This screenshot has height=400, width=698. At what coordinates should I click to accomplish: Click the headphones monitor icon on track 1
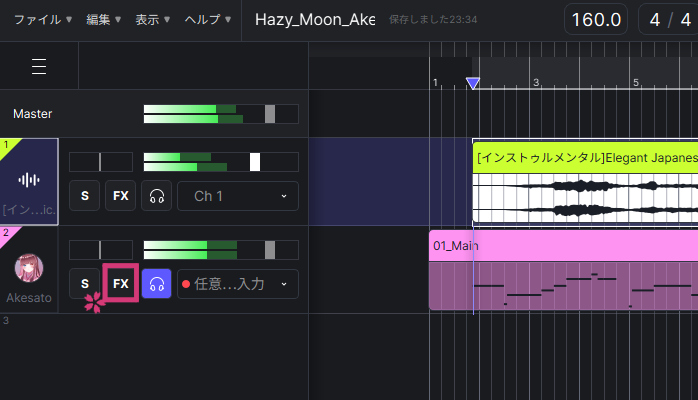pyautogui.click(x=155, y=196)
